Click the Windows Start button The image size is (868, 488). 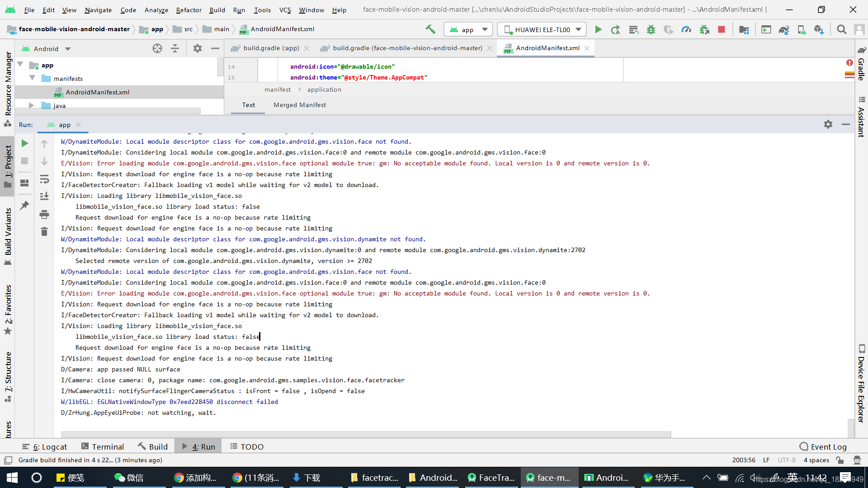[x=12, y=478]
